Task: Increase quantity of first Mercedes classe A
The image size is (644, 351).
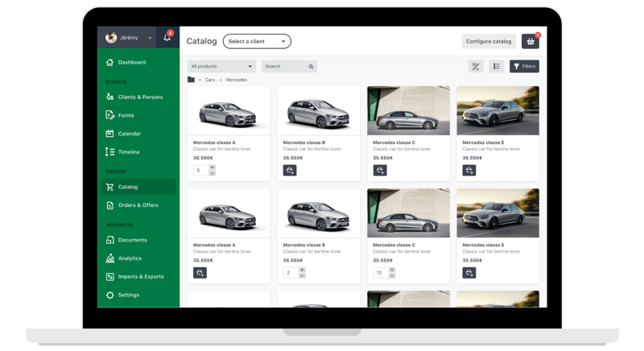Action: pos(213,167)
